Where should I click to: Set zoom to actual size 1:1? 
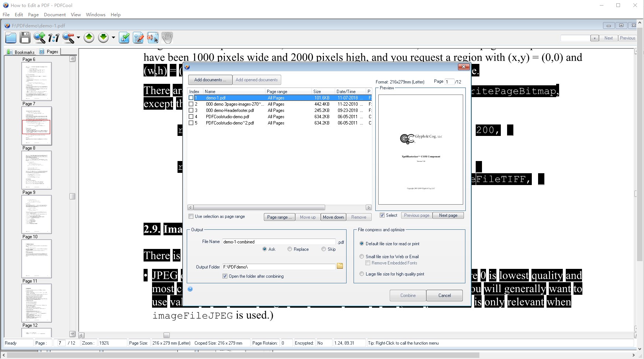54,38
